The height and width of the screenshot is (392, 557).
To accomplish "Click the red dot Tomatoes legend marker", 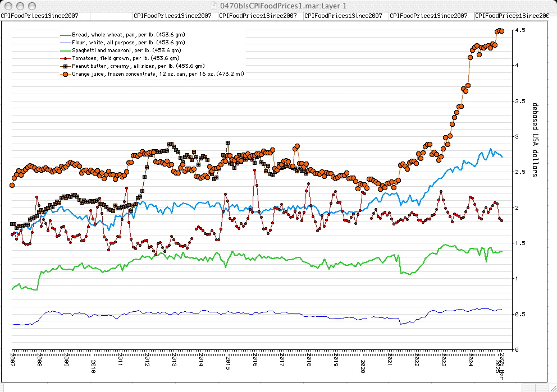I will 65,58.
